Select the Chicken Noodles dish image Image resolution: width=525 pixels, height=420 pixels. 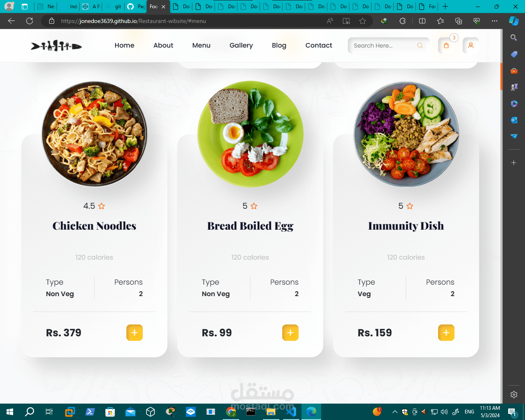[x=94, y=134]
